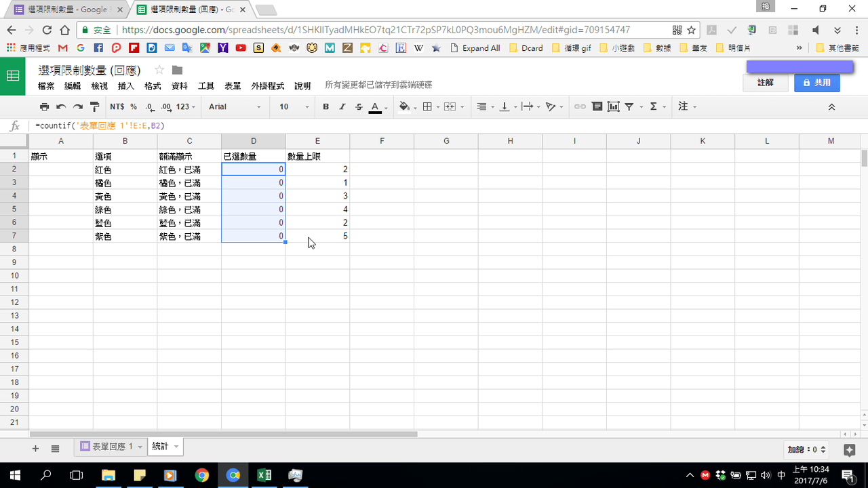Screen dimensions: 868x488
Task: Open vertical align options
Action: (507, 106)
